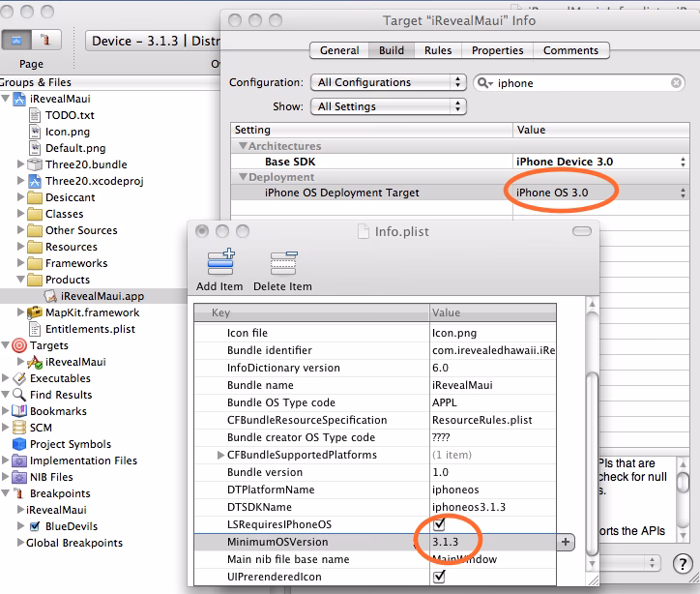This screenshot has width=700, height=594.
Task: Select the Project Symbols cube icon
Action: pos(20,444)
